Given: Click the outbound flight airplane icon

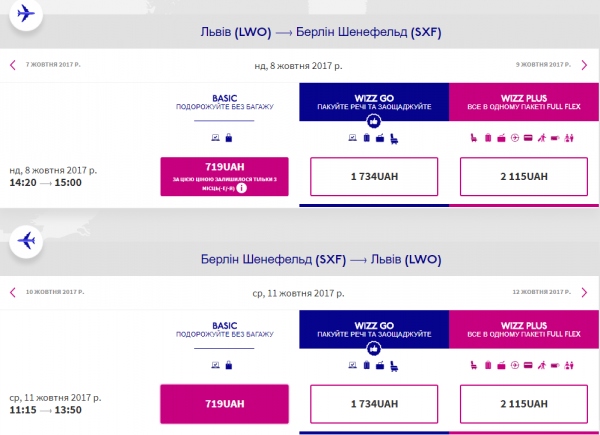Looking at the screenshot, I should [26, 14].
